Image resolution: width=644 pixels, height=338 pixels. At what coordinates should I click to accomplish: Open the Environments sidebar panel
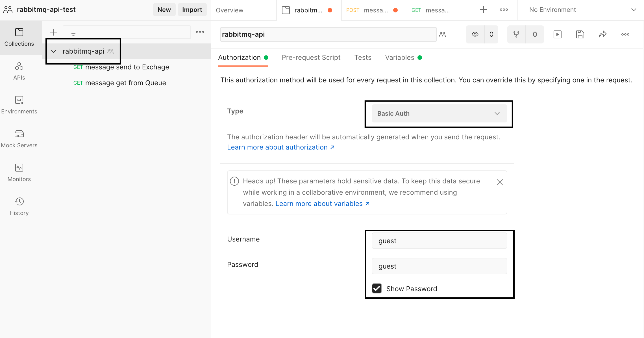(19, 105)
